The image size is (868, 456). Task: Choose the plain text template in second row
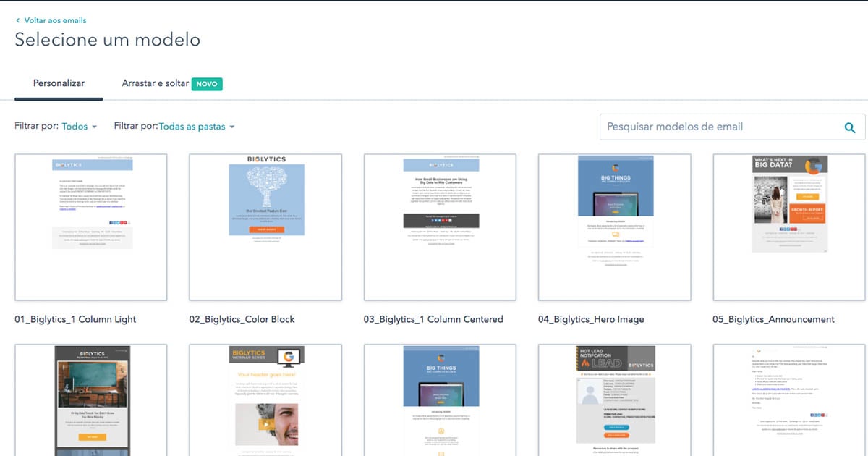(x=789, y=400)
